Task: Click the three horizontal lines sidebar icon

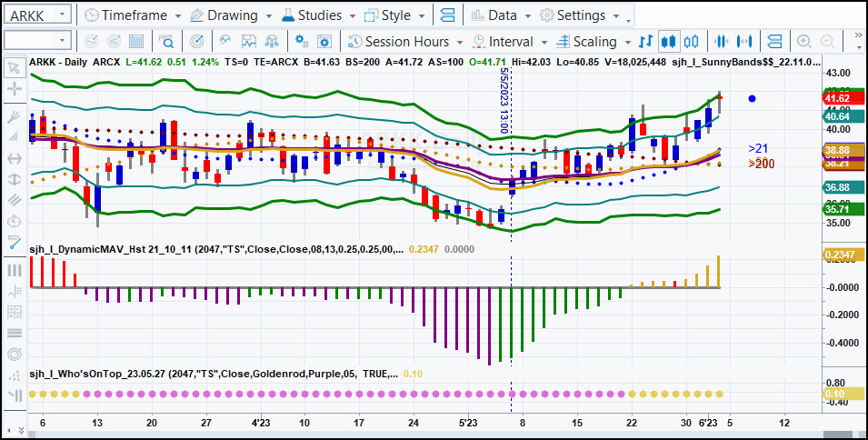Action: pyautogui.click(x=14, y=333)
